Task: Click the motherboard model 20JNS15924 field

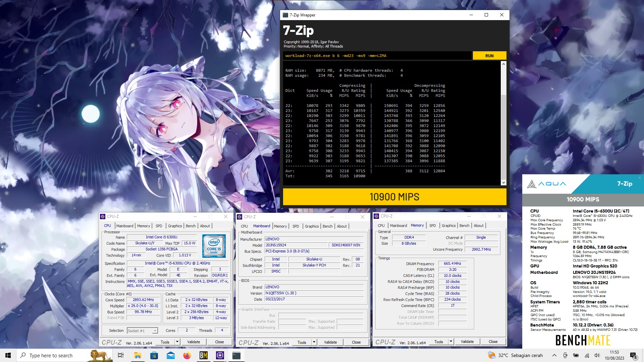Action: coord(296,245)
